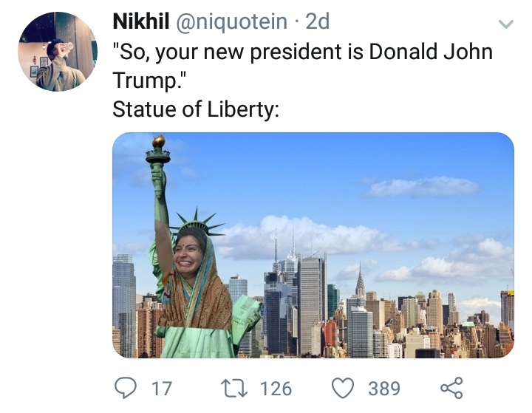Retweet this post using the retweet icon
This screenshot has width=532, height=413.
click(234, 388)
